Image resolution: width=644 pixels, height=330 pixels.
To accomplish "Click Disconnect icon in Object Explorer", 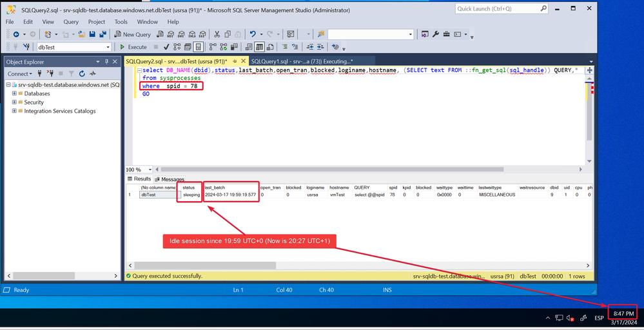I will coord(50,74).
